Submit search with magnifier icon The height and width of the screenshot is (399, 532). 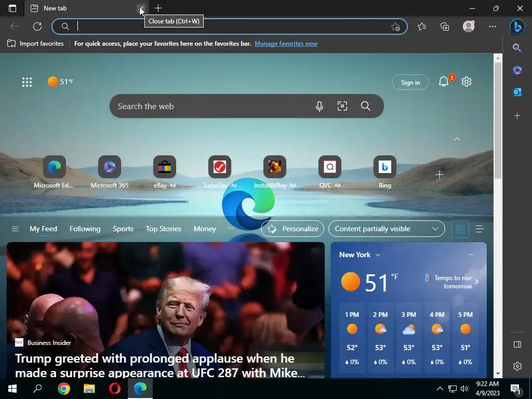[x=365, y=106]
